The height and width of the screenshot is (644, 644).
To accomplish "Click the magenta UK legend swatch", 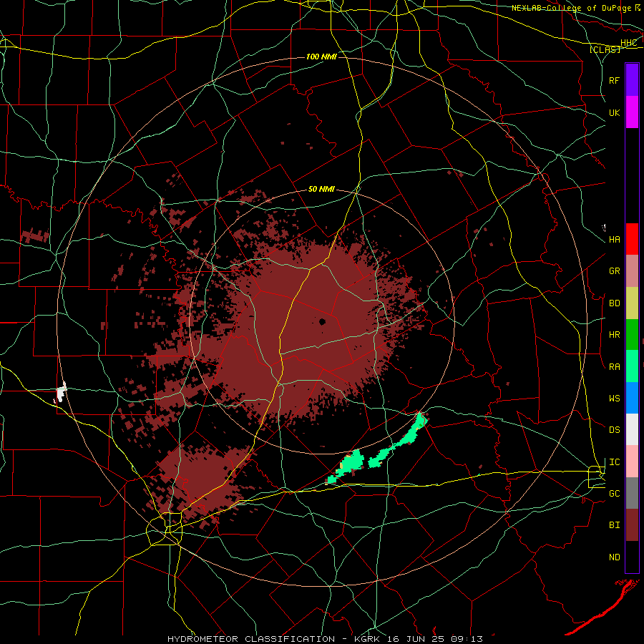I will 632,112.
